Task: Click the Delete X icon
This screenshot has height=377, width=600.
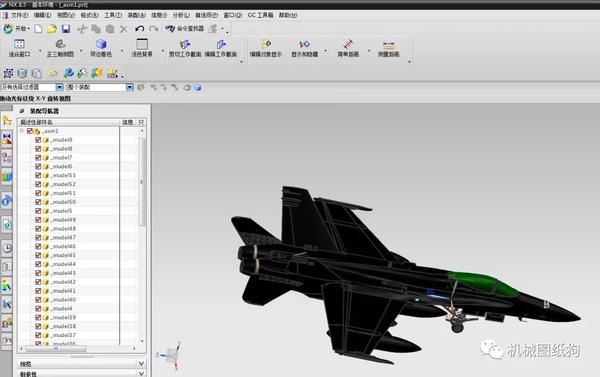Action: pyautogui.click(x=124, y=29)
